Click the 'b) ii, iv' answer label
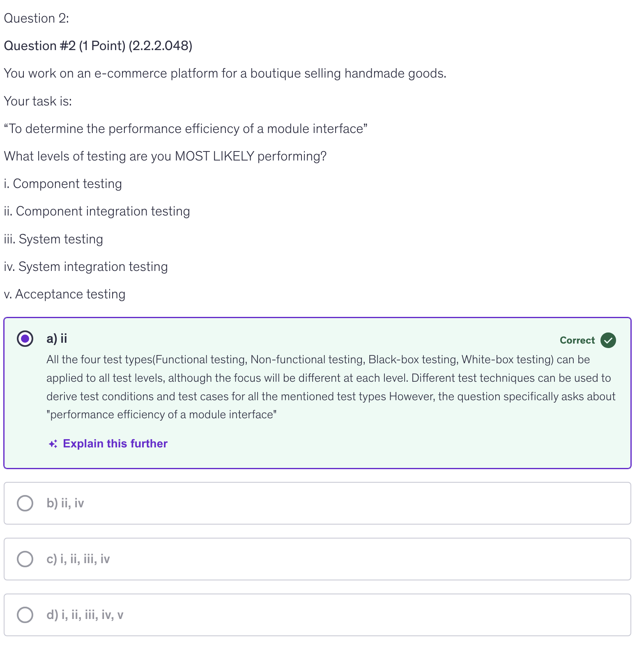Image resolution: width=644 pixels, height=651 pixels. click(65, 503)
